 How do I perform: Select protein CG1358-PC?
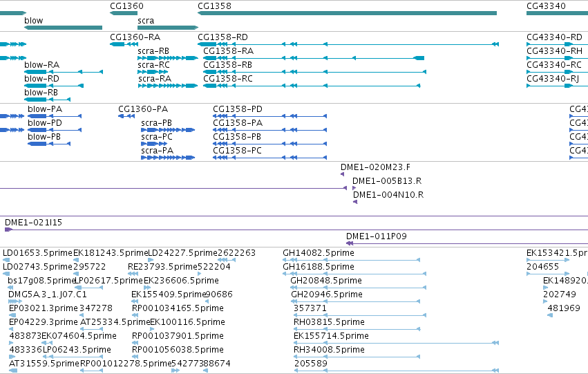click(x=238, y=151)
